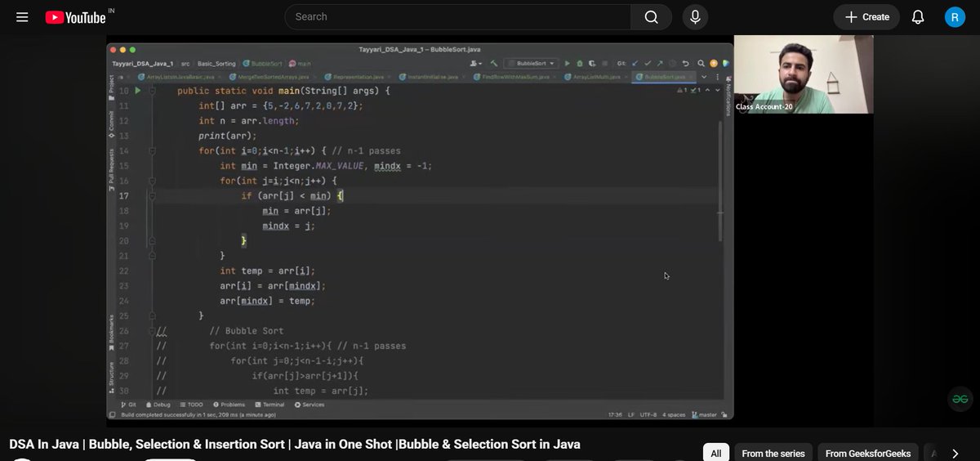
Task: Click the Build completed successfully status message
Action: click(198, 414)
